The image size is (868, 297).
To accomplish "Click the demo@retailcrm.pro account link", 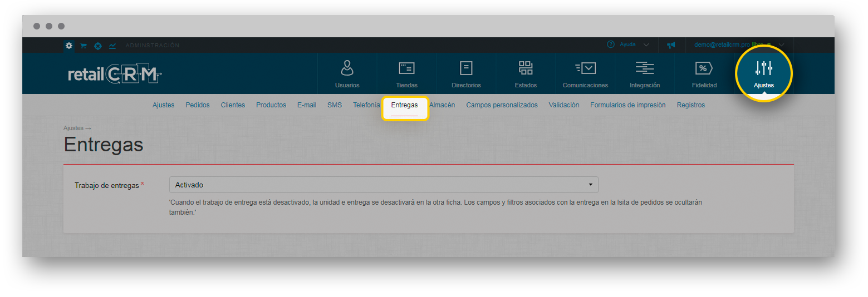I will point(722,44).
